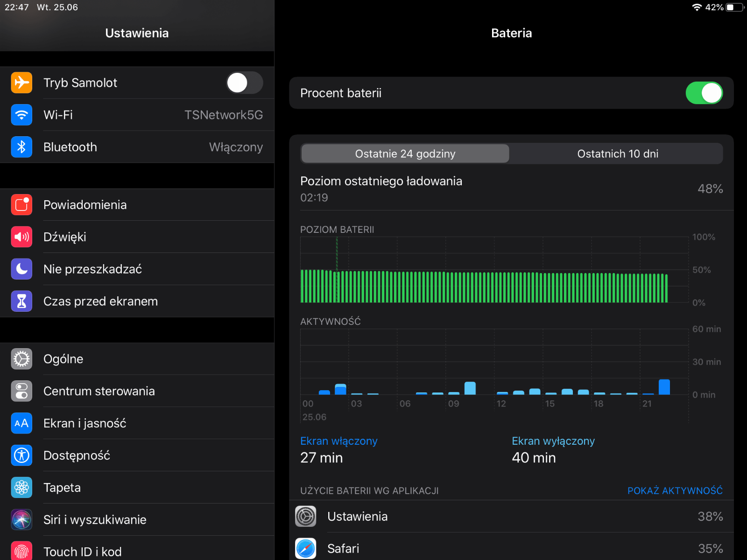Open Ogólne gear icon
The height and width of the screenshot is (560, 747).
21,359
